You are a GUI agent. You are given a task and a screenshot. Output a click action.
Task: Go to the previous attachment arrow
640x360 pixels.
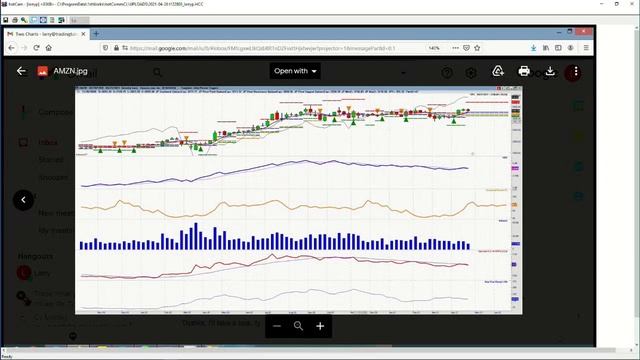pos(23,200)
